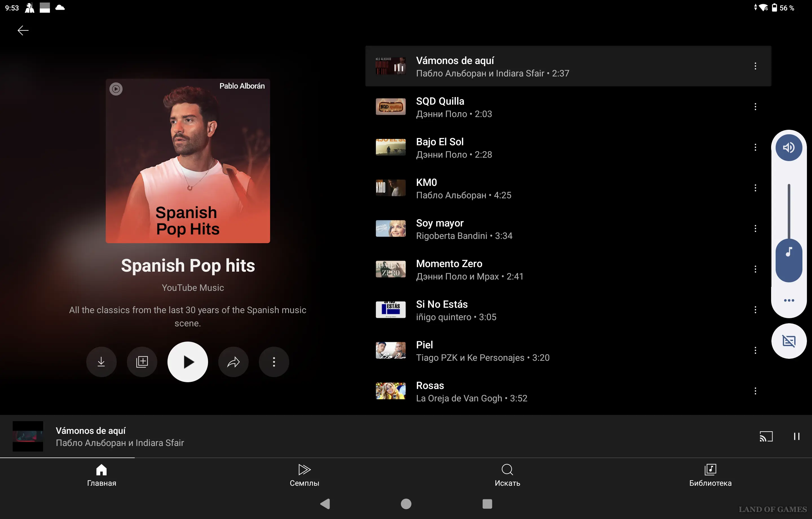The image size is (812, 519).
Task: Download the Spanish Pop hits playlist
Action: [x=101, y=362]
